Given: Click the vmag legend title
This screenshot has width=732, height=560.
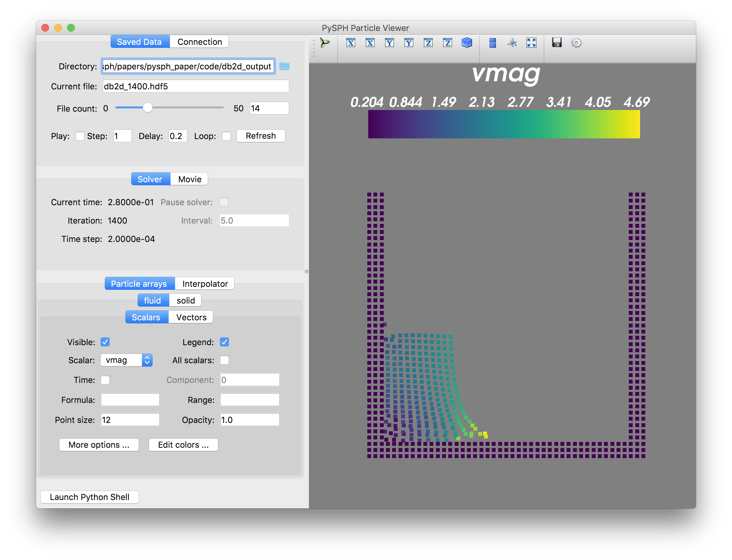Looking at the screenshot, I should pos(506,74).
